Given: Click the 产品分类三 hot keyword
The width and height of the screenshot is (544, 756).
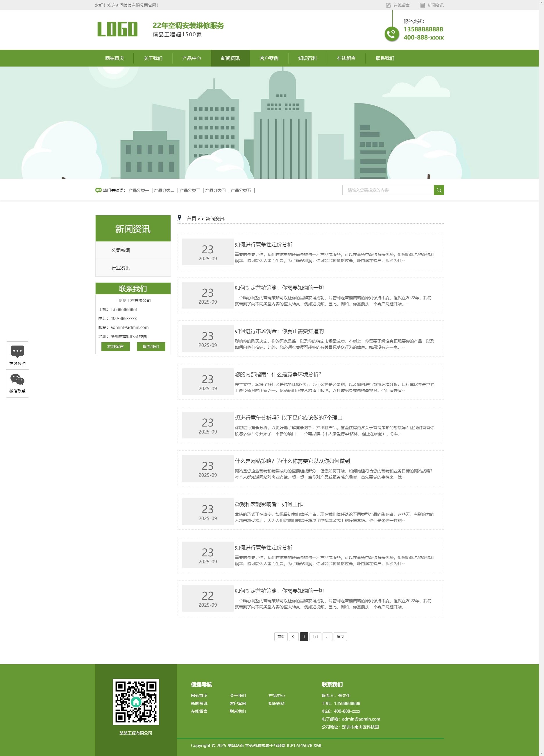Looking at the screenshot, I should pyautogui.click(x=190, y=190).
